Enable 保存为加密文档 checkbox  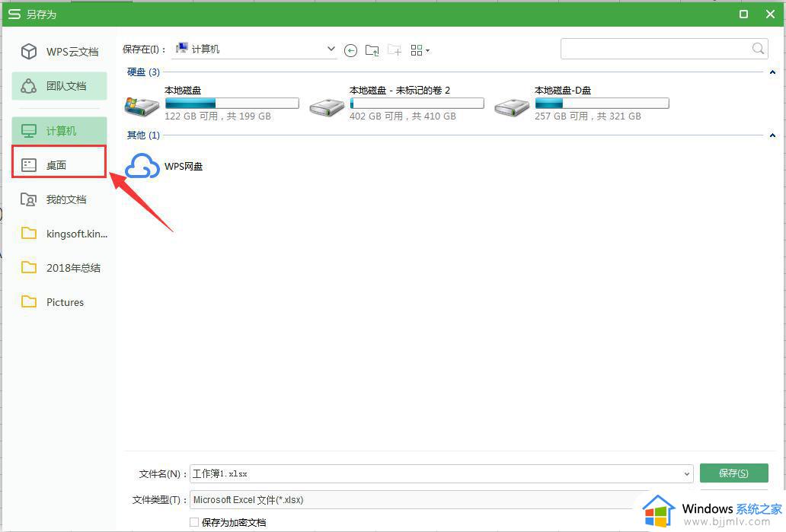pyautogui.click(x=194, y=522)
